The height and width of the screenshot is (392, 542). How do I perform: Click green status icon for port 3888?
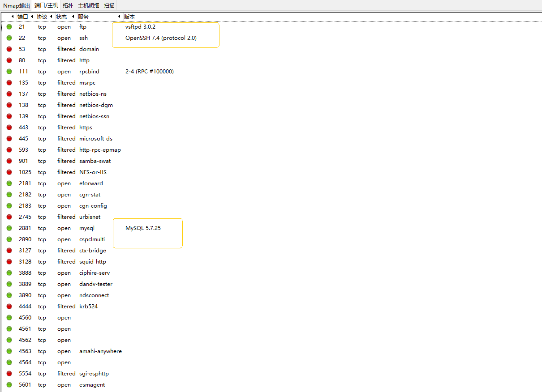pos(9,273)
